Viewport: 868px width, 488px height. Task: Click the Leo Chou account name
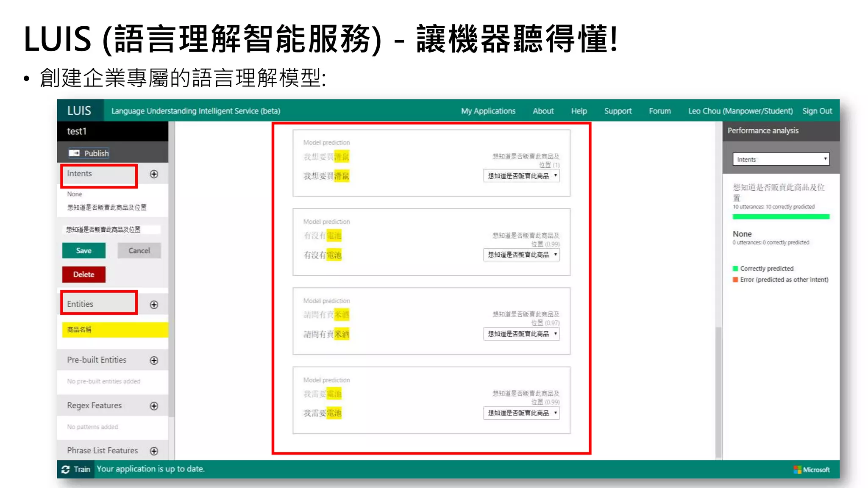pyautogui.click(x=740, y=111)
